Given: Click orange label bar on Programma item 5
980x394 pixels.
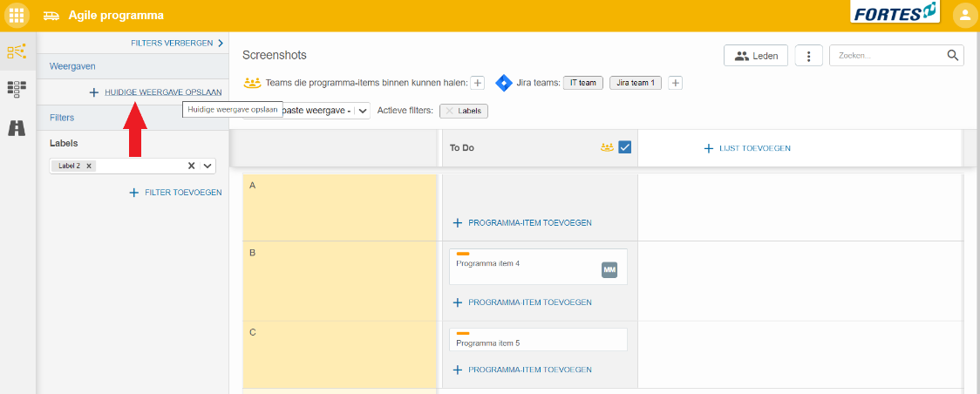Looking at the screenshot, I should (x=463, y=334).
